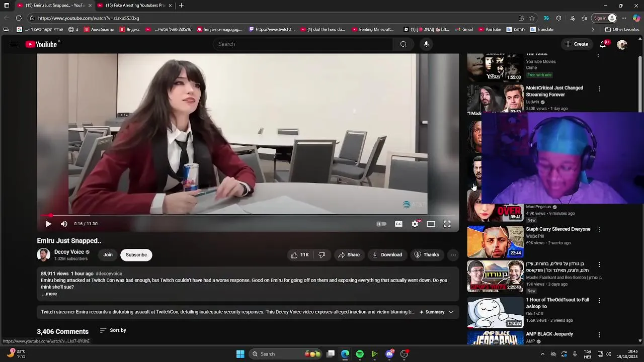Mute the video volume speaker icon
Screen dimensions: 644x362
(64, 224)
